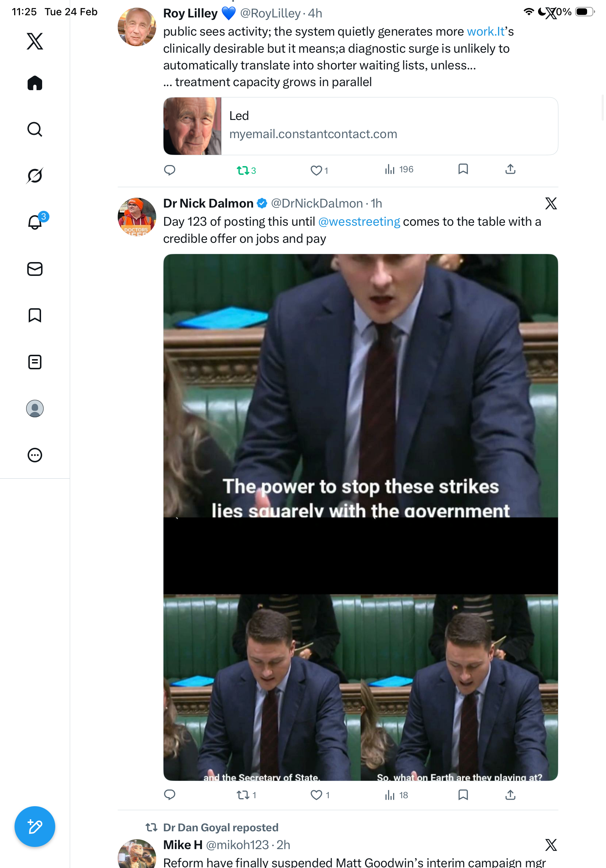The width and height of the screenshot is (606, 868).
Task: Open profile avatar in sidebar
Action: coord(35,409)
